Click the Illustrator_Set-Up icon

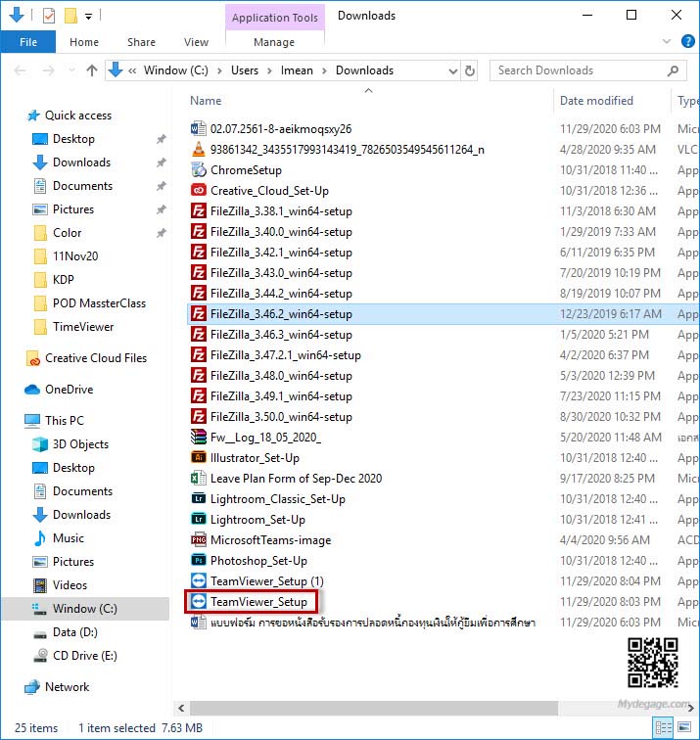point(198,458)
